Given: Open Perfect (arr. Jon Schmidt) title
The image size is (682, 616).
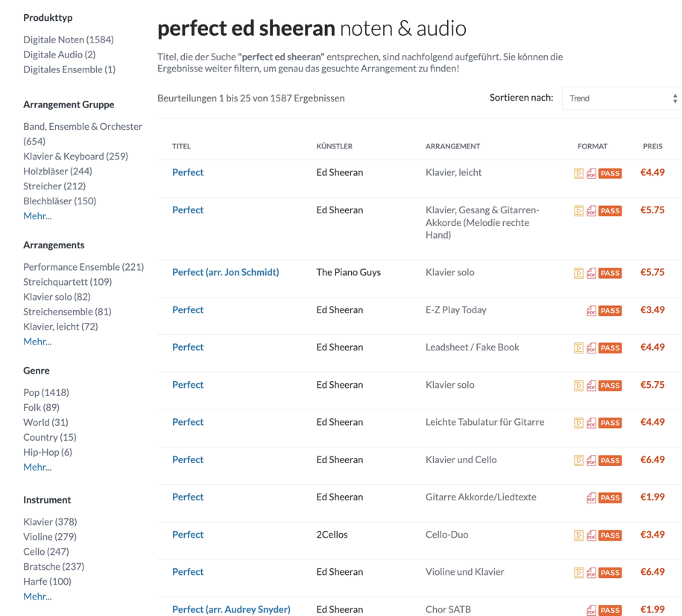Looking at the screenshot, I should (x=225, y=272).
